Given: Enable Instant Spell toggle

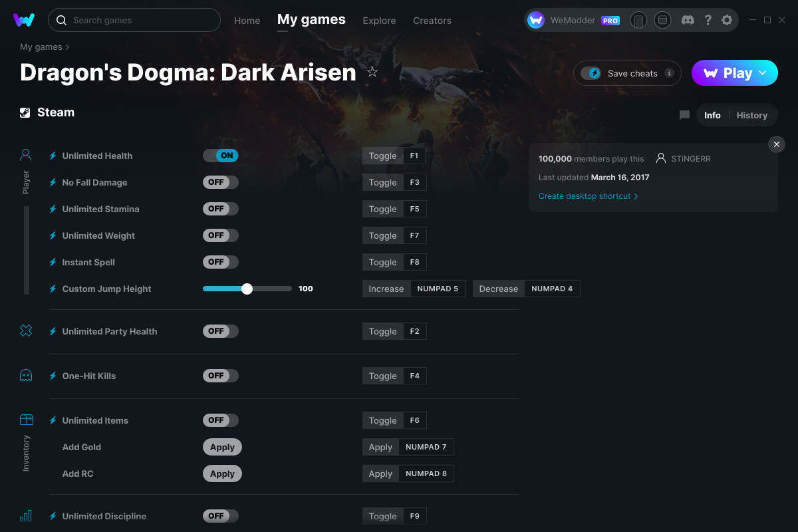Looking at the screenshot, I should 221,262.
